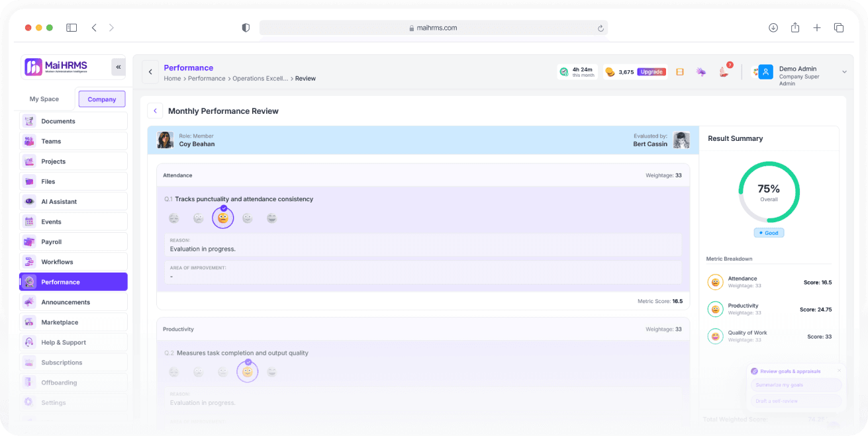
Task: Switch to Company tab
Action: click(102, 99)
